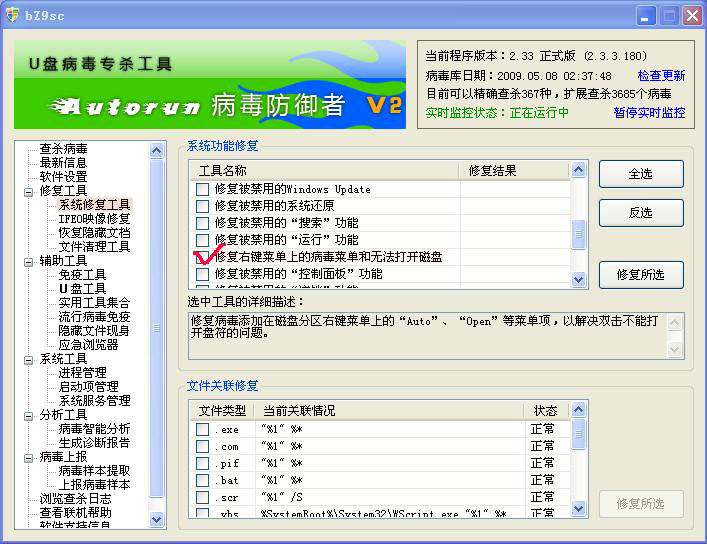The image size is (707, 544).
Task: Click the file association list scroll-up arrow
Action: [578, 410]
